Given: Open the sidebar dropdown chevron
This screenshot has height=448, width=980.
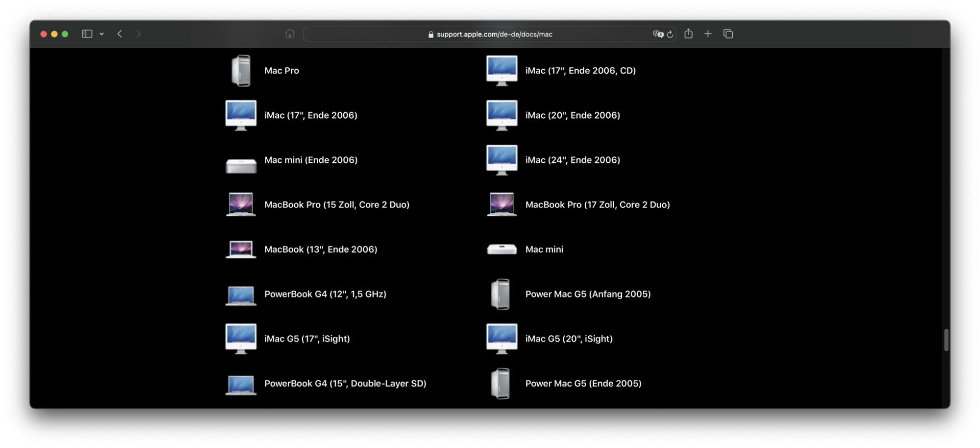Looking at the screenshot, I should coord(102,34).
